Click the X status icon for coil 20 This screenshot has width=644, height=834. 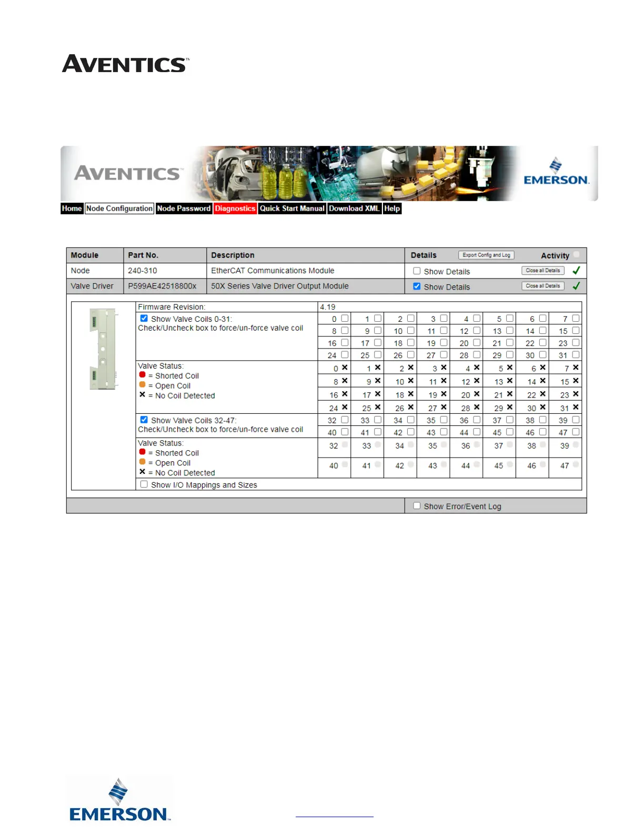click(x=477, y=394)
